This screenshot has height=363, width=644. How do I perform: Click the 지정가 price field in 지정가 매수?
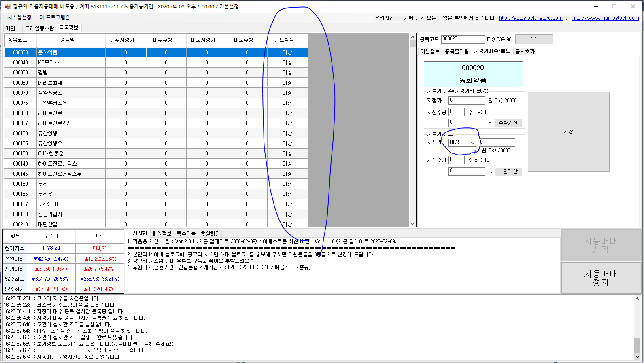tap(466, 100)
